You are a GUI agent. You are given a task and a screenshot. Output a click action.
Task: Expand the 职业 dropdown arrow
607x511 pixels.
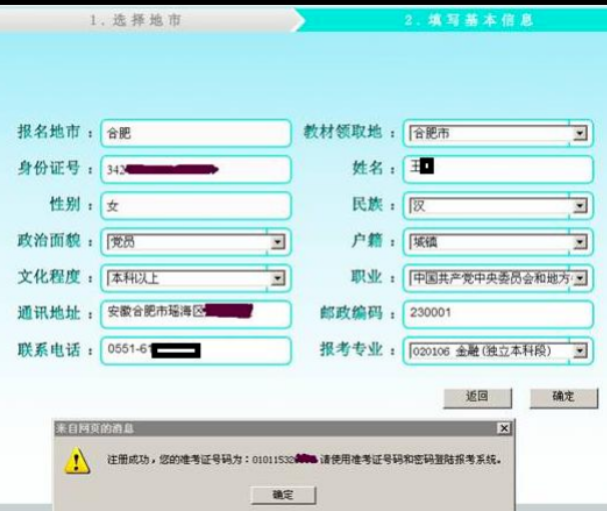tap(580, 278)
